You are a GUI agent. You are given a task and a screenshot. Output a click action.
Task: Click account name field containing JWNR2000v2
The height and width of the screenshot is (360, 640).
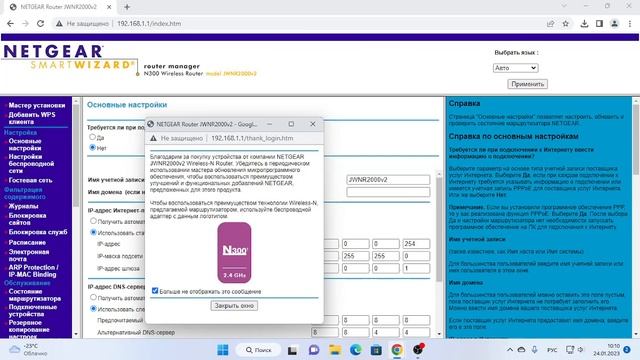click(388, 180)
